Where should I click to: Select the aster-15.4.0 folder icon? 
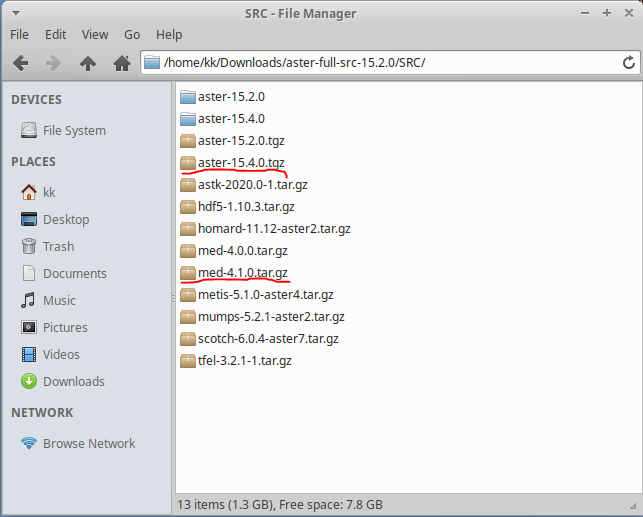coord(188,119)
